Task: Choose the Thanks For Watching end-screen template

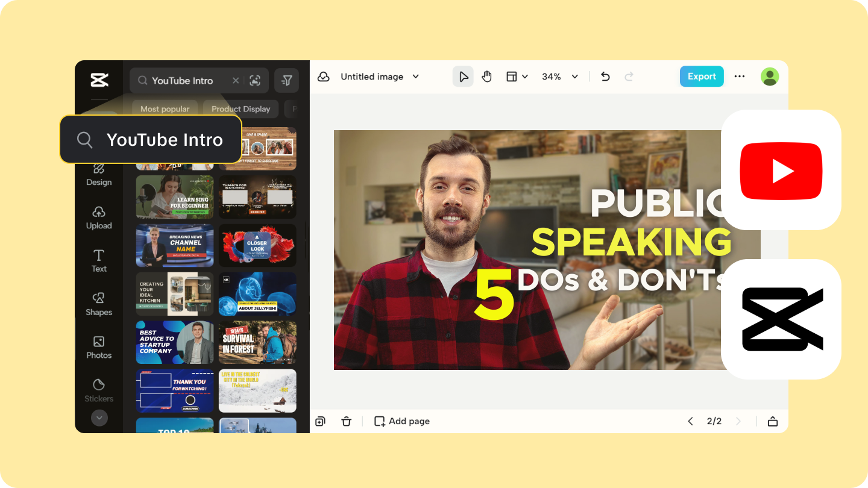Action: click(257, 196)
